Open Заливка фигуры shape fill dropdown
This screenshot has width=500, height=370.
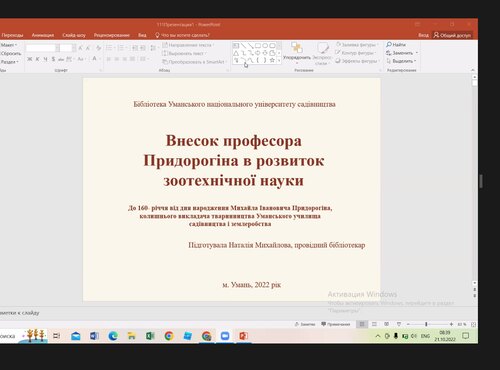point(357,45)
